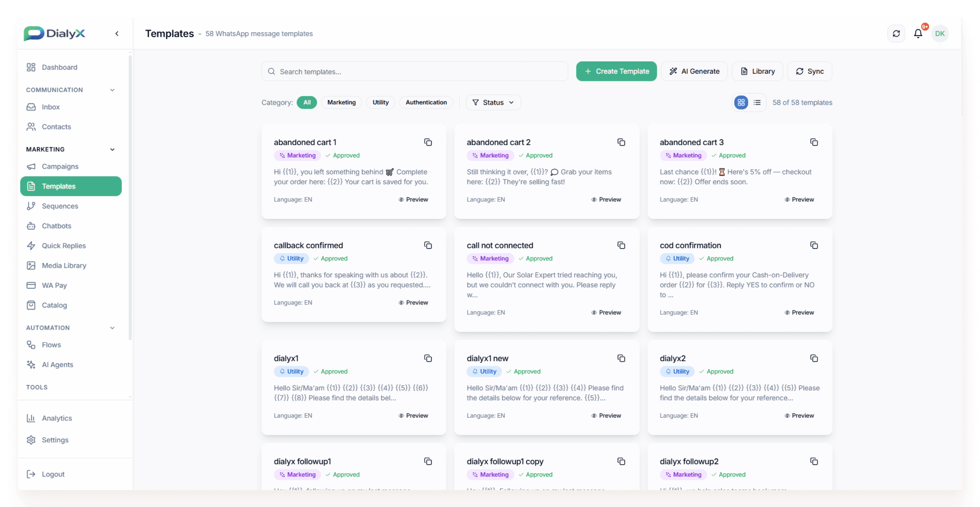Screen dimensions: 980x507
Task: Click the Create Template button
Action: coord(616,71)
